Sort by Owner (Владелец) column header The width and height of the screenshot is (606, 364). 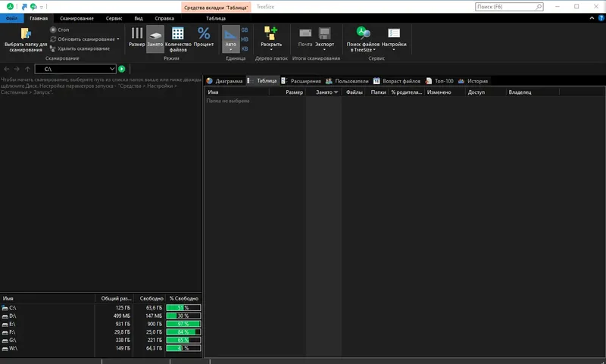(x=532, y=92)
